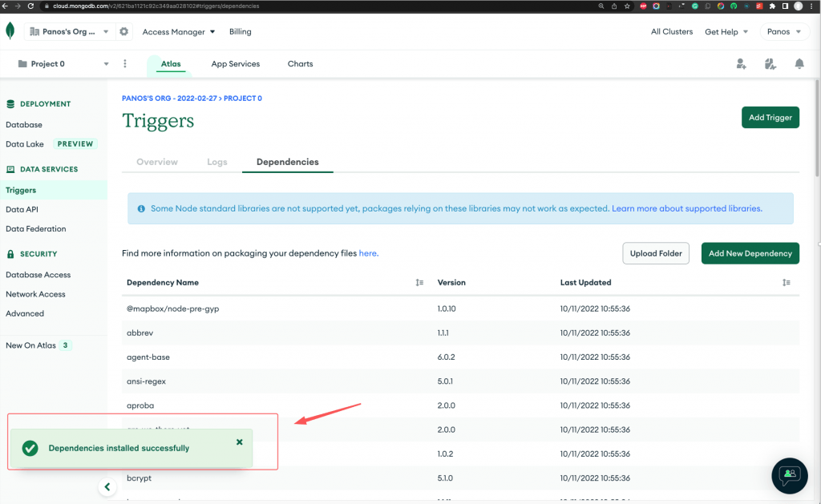Open Learn more about supported libraries
Image resolution: width=821 pixels, height=504 pixels.
point(687,208)
